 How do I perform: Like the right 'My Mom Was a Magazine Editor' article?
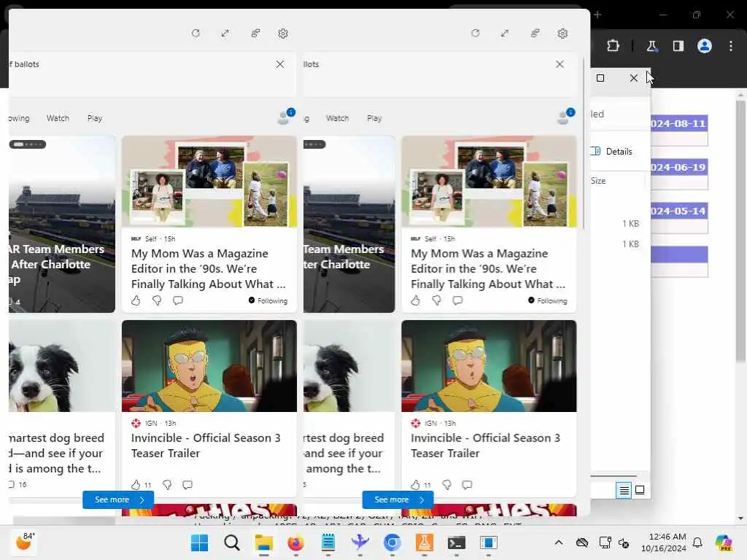point(415,300)
